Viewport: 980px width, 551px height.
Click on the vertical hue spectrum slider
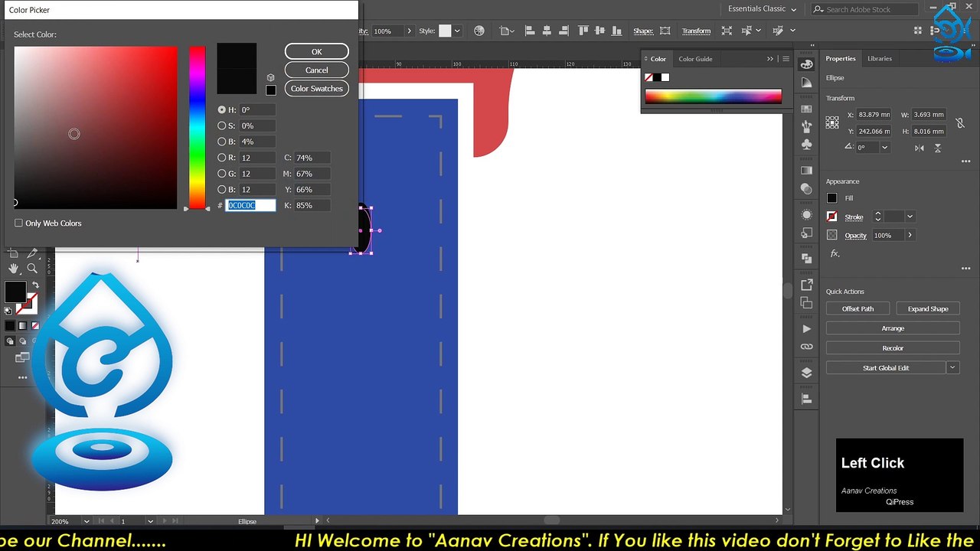(x=198, y=127)
